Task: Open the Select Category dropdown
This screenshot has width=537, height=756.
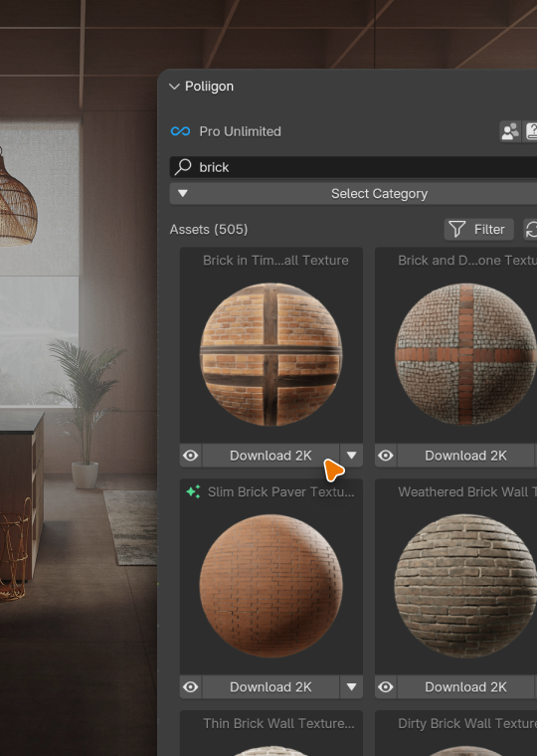Action: 353,194
